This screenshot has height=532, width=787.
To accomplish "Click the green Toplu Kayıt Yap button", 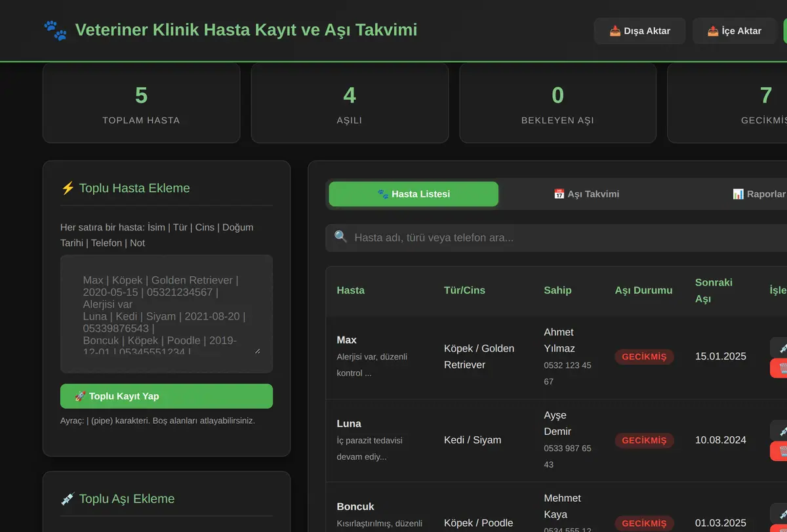I will [x=167, y=396].
